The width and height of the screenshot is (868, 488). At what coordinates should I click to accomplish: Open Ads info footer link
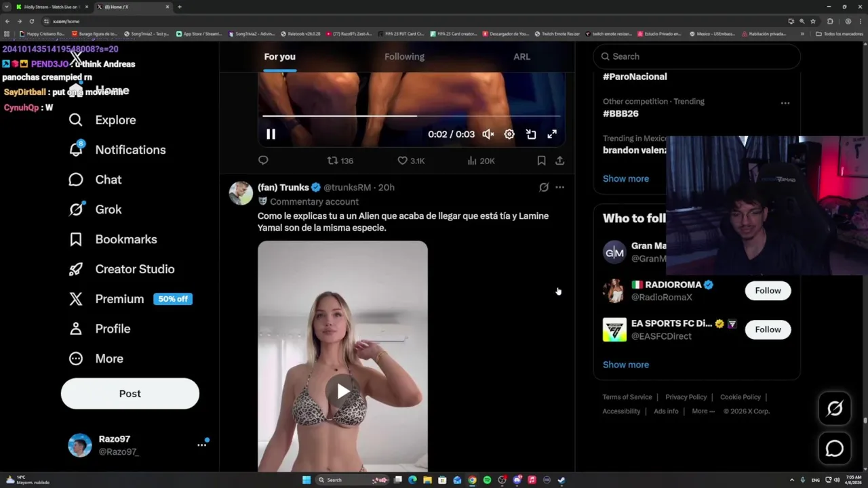pyautogui.click(x=666, y=411)
